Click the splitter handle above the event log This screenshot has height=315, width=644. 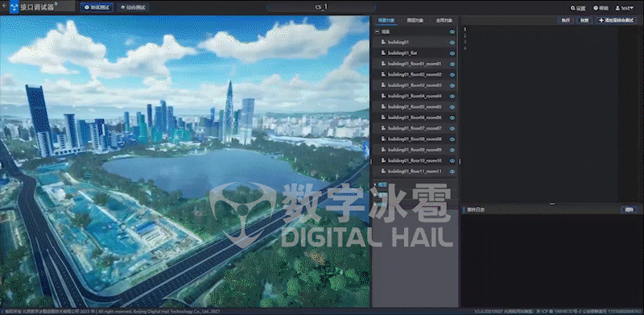[552, 204]
